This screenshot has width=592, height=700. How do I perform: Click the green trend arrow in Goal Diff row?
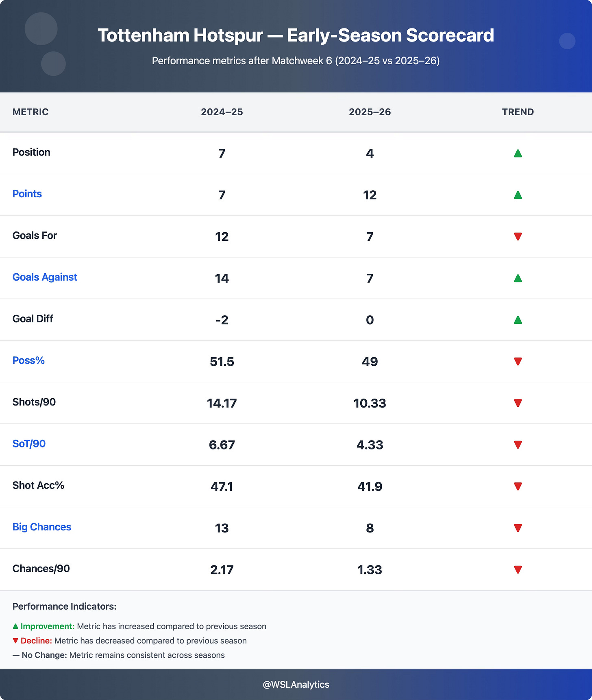[518, 320]
